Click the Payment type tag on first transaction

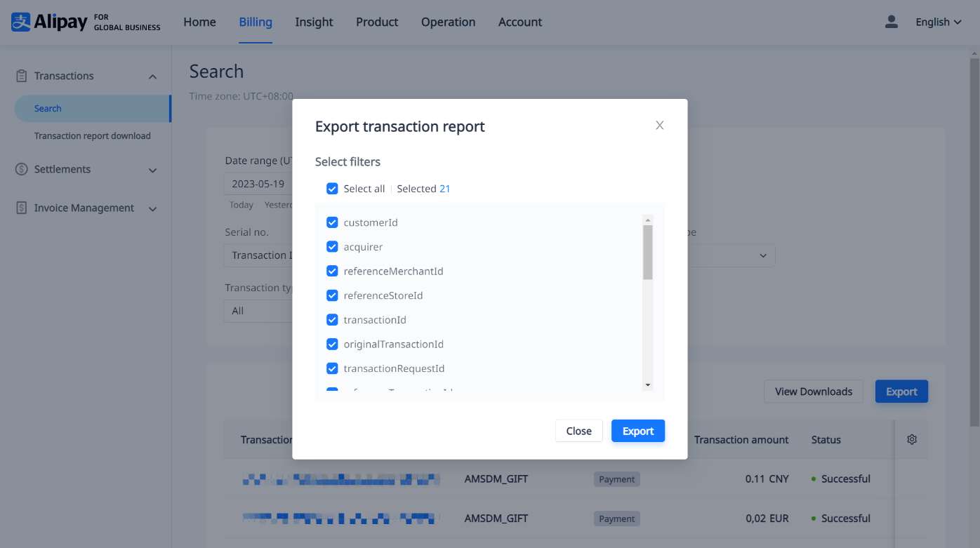tap(616, 479)
